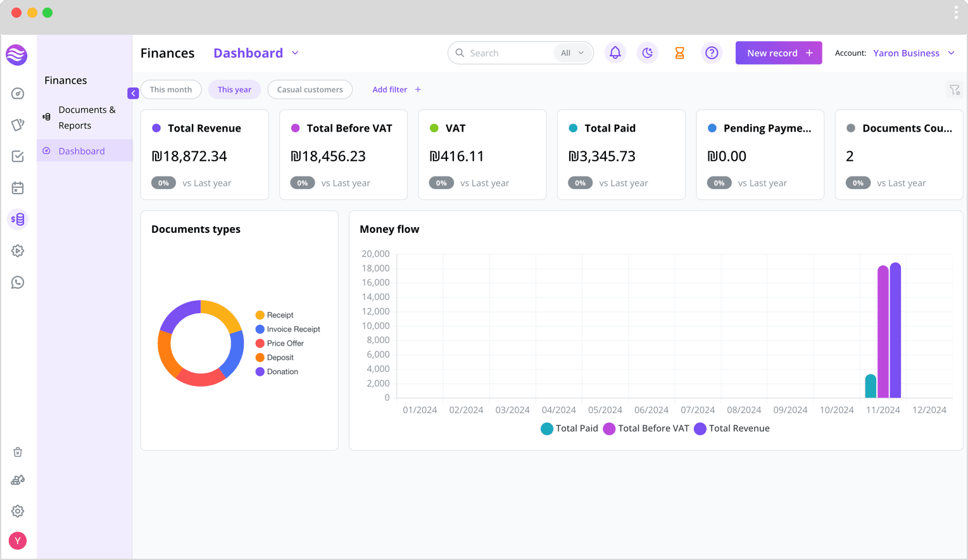Toggle the Casual customers filter
Viewport: 968px width, 560px height.
click(310, 90)
